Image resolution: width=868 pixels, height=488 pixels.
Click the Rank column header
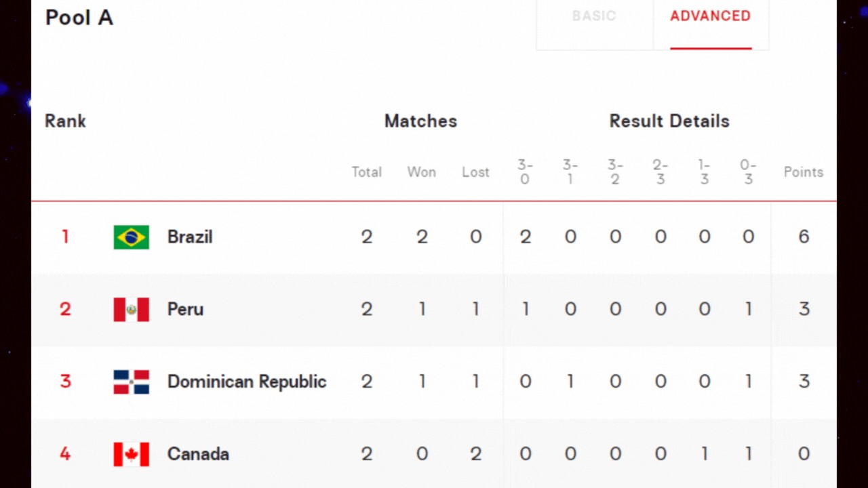(x=65, y=121)
